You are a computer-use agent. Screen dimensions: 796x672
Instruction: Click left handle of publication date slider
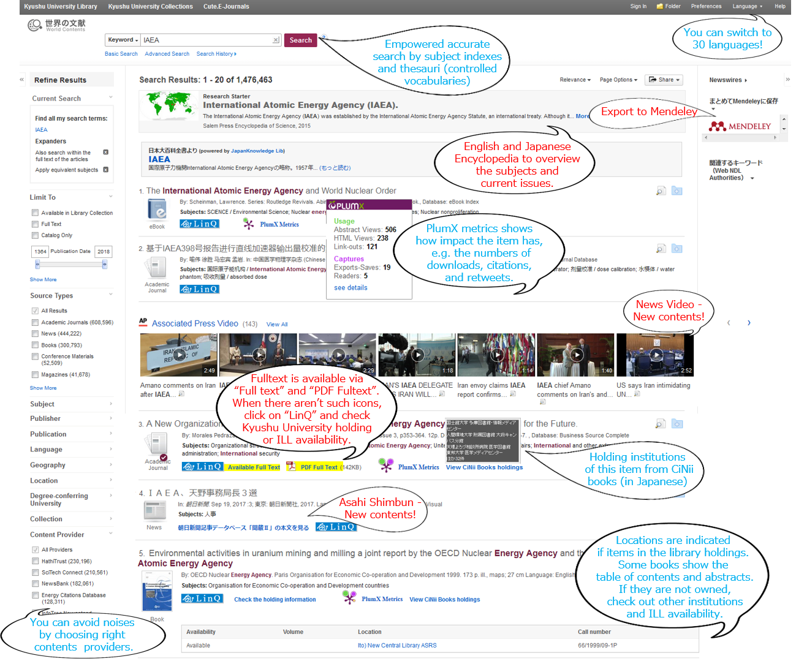pos(37,265)
